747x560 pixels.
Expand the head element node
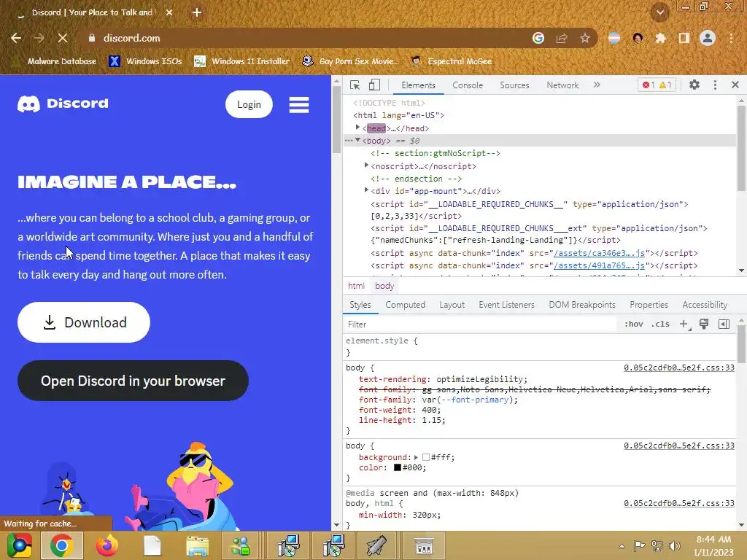click(357, 128)
